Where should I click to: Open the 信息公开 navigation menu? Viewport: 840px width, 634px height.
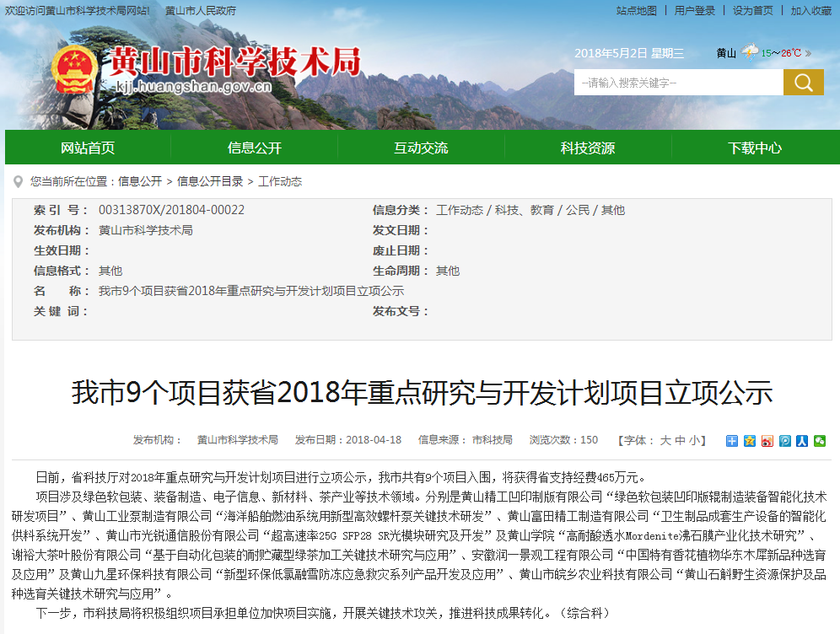[x=254, y=148]
